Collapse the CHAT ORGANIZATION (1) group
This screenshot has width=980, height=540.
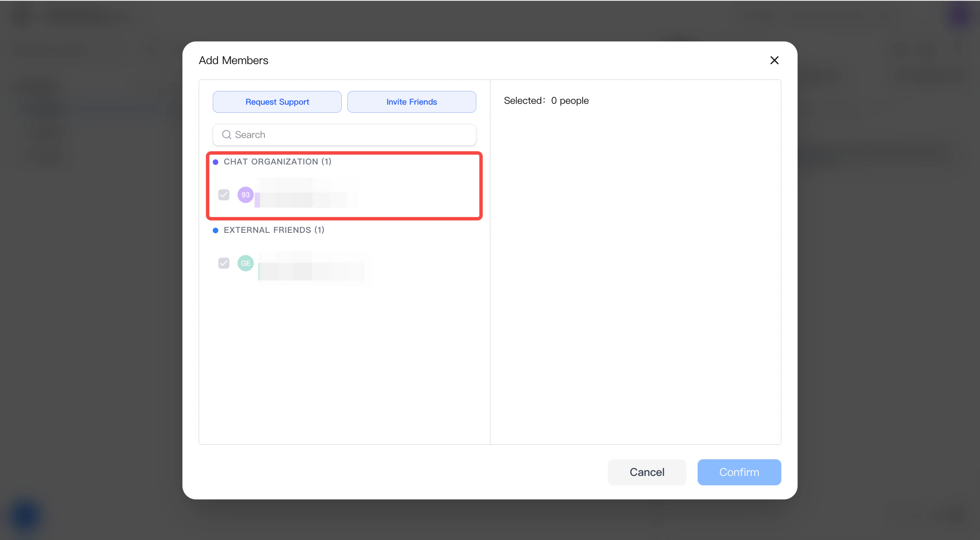pos(277,161)
